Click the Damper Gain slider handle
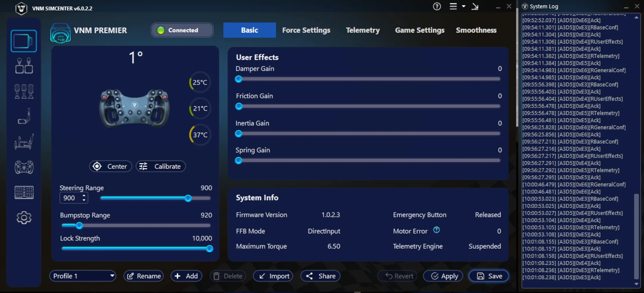644x293 pixels. point(238,79)
